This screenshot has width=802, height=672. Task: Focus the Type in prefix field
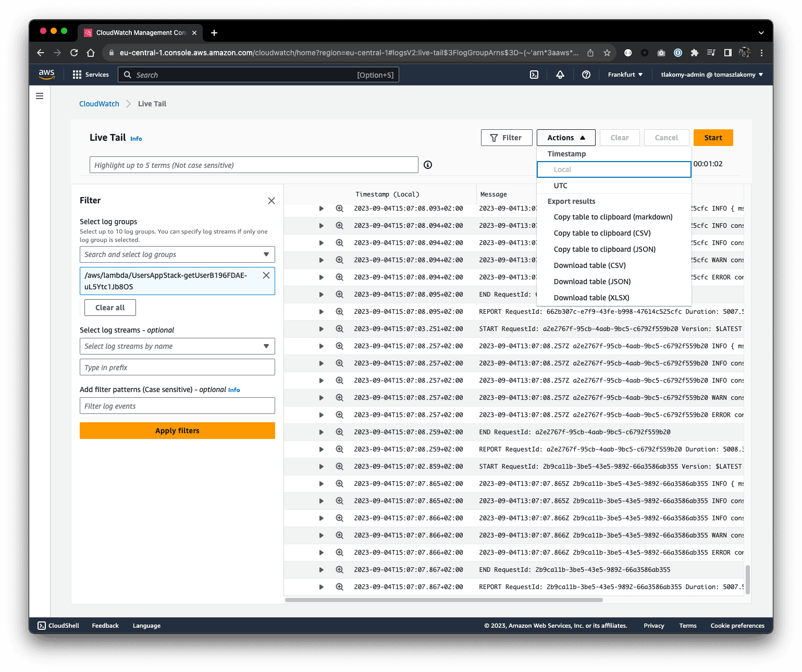click(177, 367)
